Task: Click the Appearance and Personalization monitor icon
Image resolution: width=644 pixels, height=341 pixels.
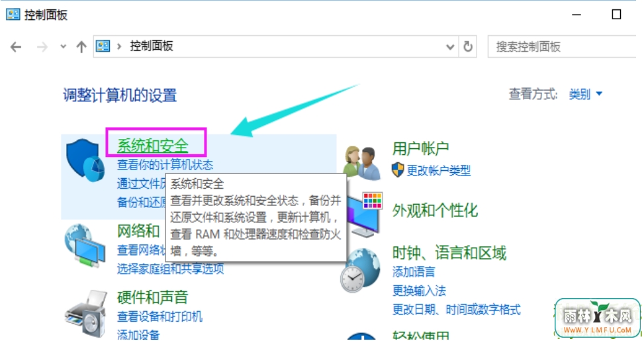Action: [x=365, y=215]
